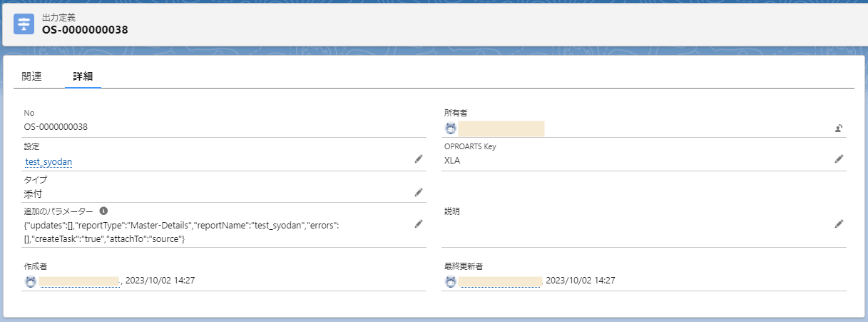Edit the 設定 field with pencil icon

(x=419, y=159)
